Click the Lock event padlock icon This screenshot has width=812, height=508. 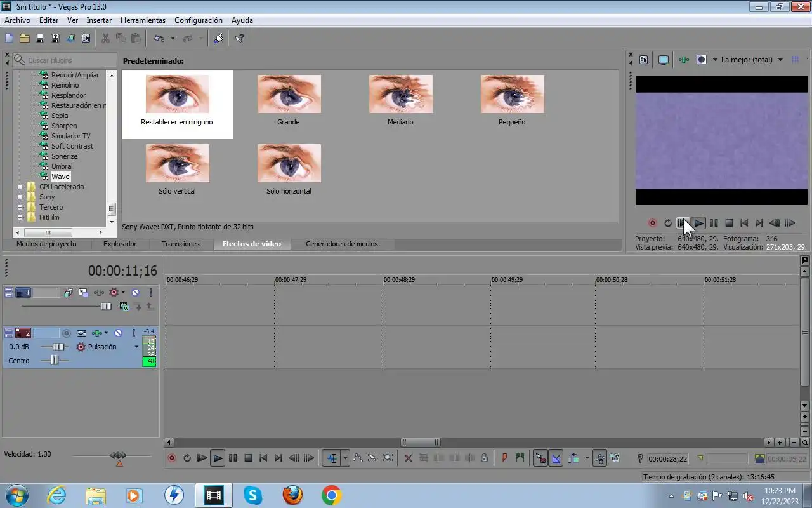click(484, 458)
